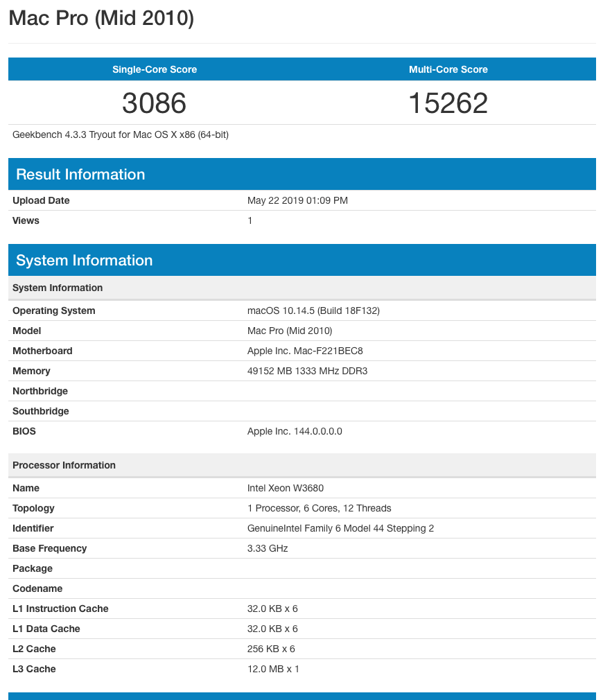
Task: Click the Package label
Action: click(33, 568)
